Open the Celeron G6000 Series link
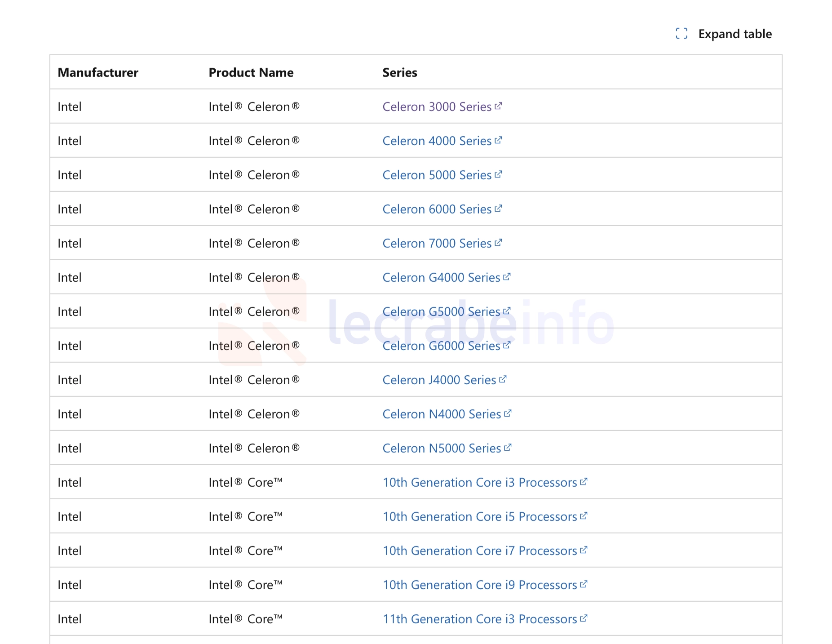 [441, 346]
